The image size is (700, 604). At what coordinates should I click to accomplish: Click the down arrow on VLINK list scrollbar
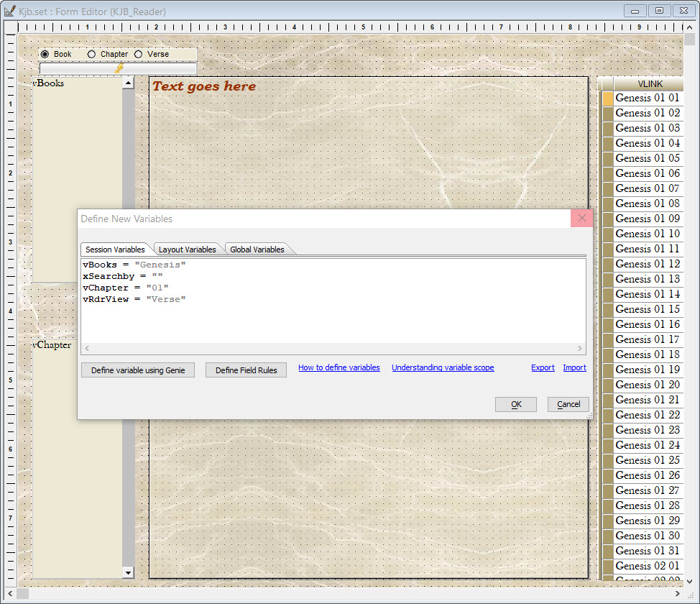click(689, 580)
